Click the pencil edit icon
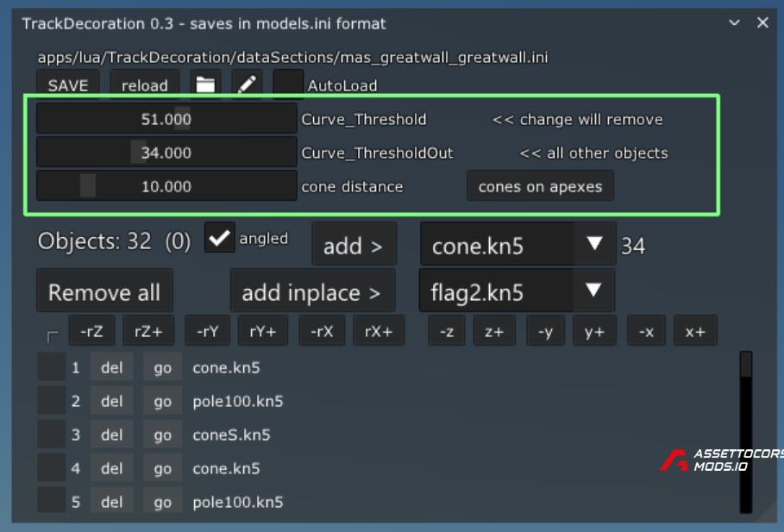Viewport: 784px width, 532px height. pos(247,85)
